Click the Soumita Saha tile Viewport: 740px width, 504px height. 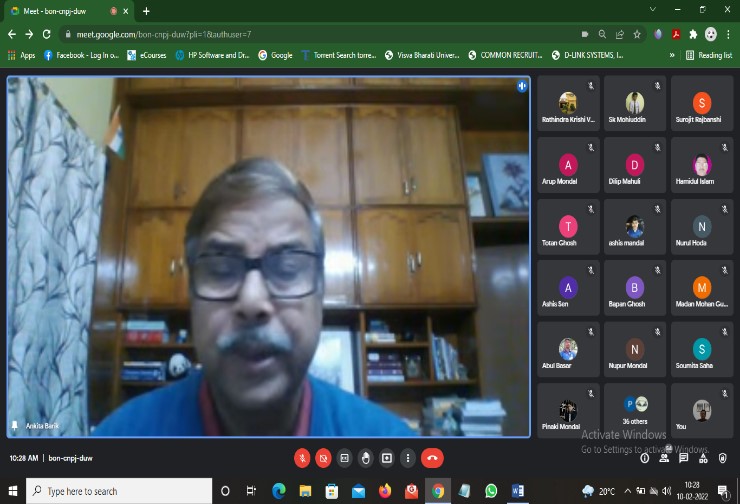point(702,349)
